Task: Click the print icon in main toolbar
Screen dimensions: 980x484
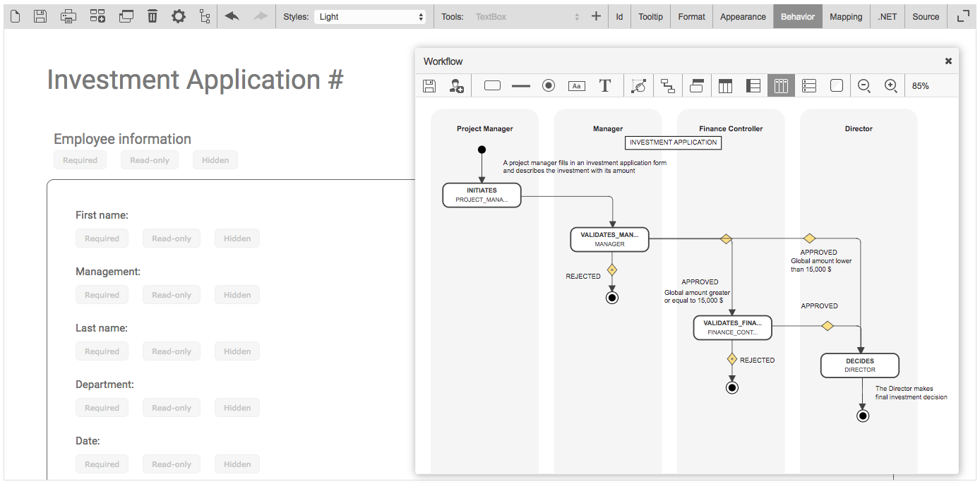Action: coord(68,16)
